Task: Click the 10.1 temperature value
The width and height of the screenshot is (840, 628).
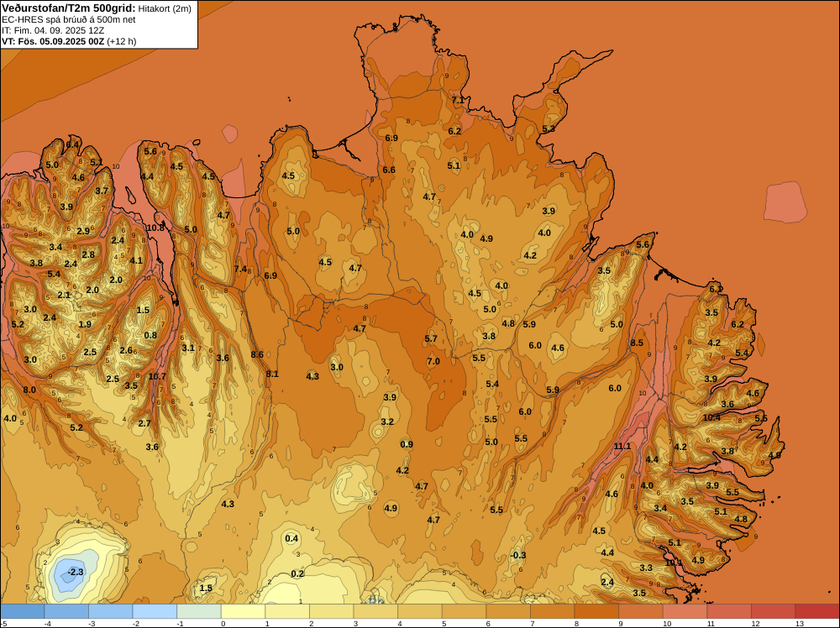Action: (673, 563)
